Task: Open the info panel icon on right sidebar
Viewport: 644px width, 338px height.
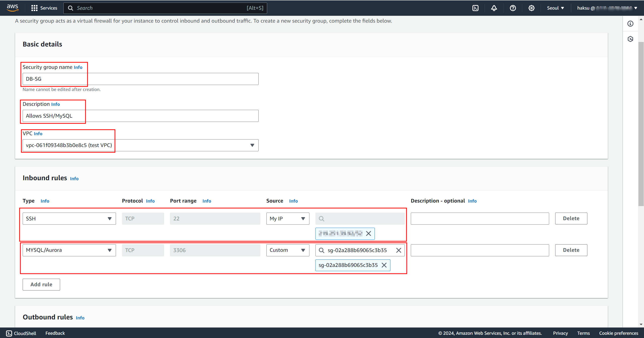Action: click(630, 24)
